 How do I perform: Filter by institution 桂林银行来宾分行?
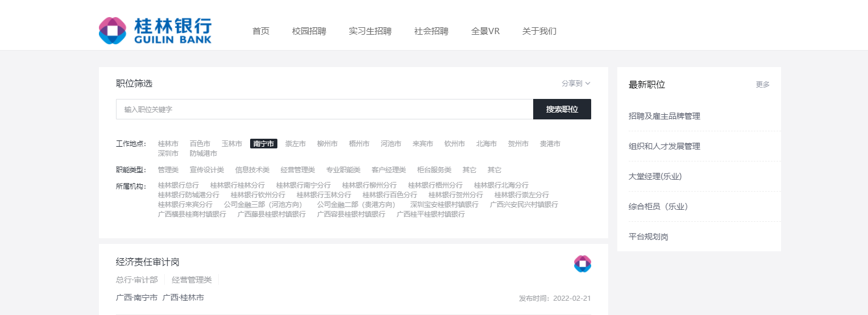(185, 205)
